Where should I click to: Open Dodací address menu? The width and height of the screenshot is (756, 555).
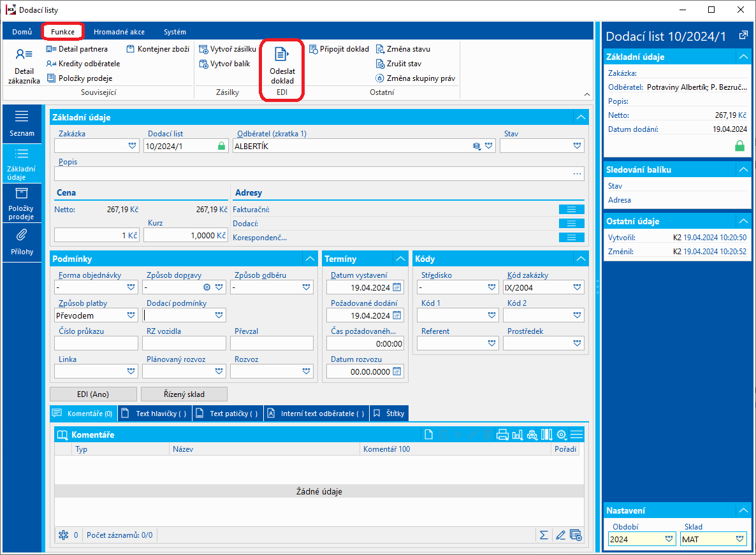click(x=571, y=224)
